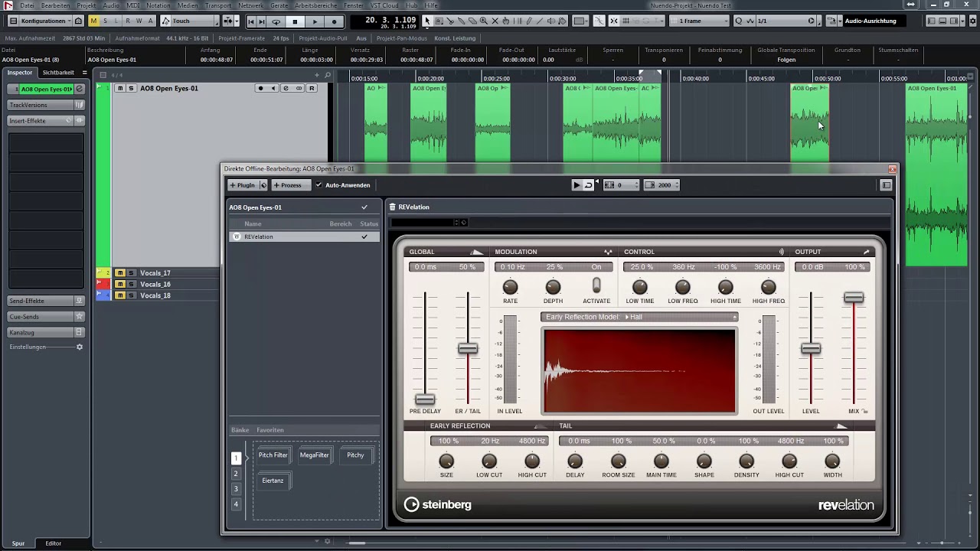This screenshot has width=980, height=551.
Task: Toggle Auto-Anwenden checkbox
Action: (318, 185)
